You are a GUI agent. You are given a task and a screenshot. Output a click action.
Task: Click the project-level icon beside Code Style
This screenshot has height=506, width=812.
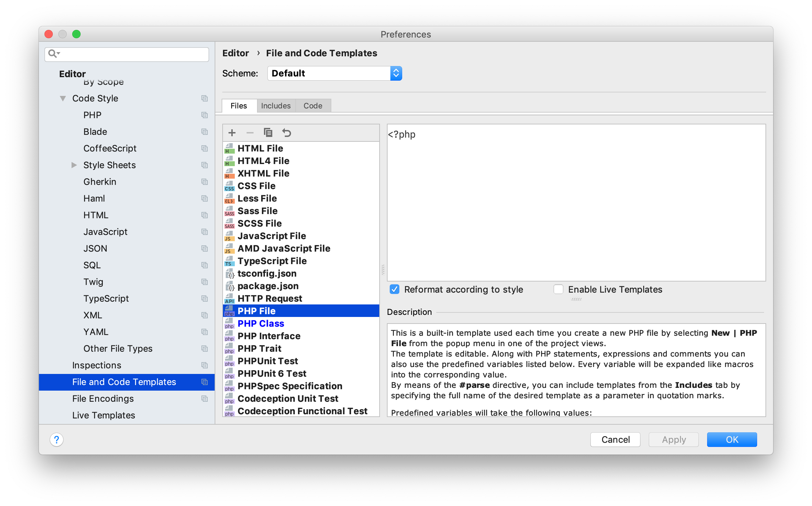(205, 98)
